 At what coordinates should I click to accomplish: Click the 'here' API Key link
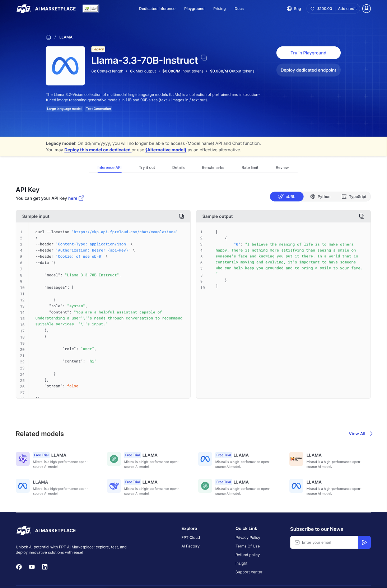(73, 198)
